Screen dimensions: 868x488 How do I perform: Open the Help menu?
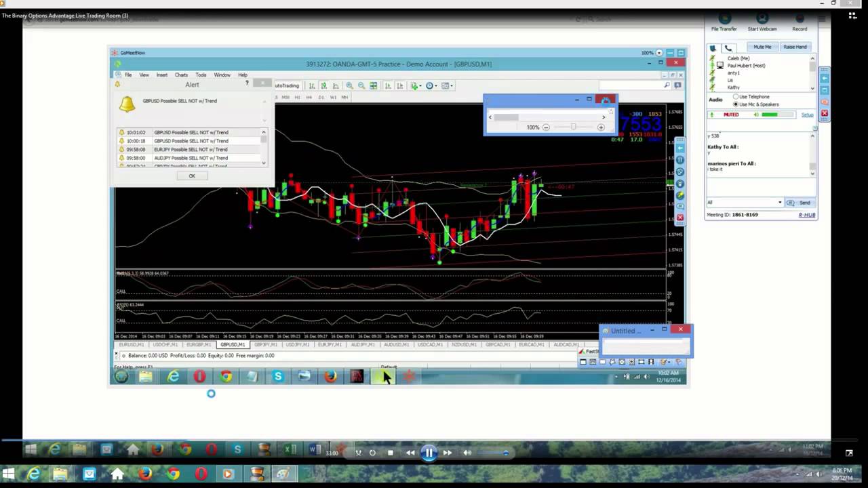243,75
